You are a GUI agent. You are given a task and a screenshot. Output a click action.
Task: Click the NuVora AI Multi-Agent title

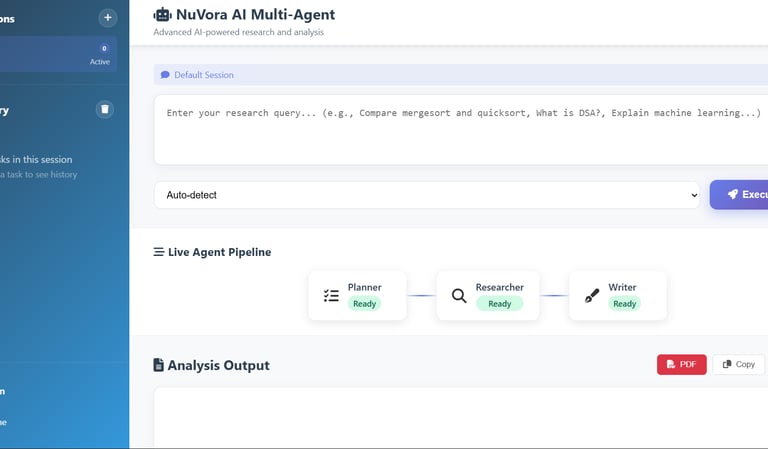(255, 15)
